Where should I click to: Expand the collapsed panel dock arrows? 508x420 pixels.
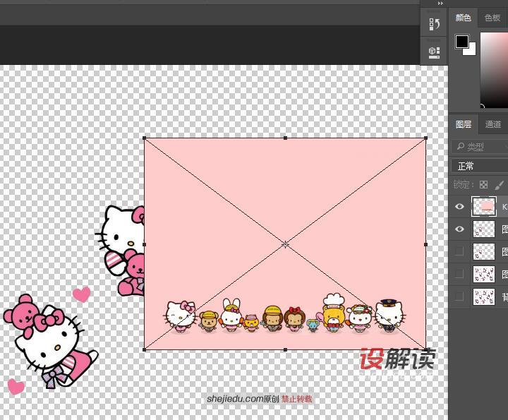click(441, 4)
